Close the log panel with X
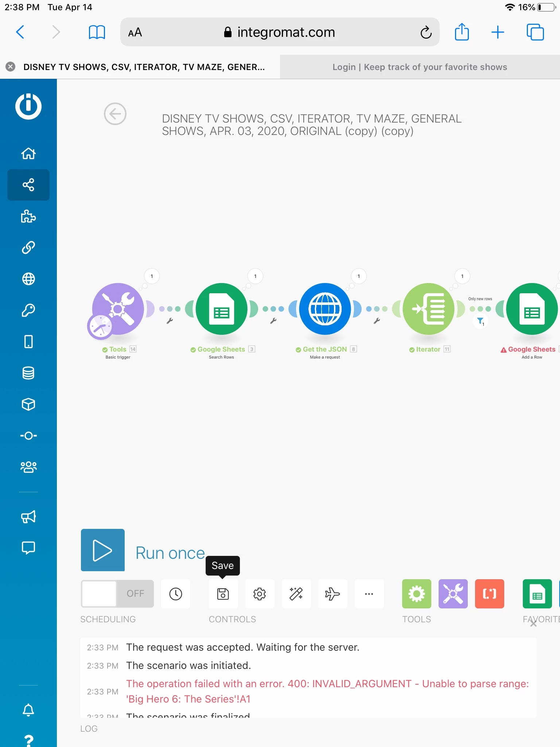Image resolution: width=560 pixels, height=747 pixels. (x=533, y=624)
